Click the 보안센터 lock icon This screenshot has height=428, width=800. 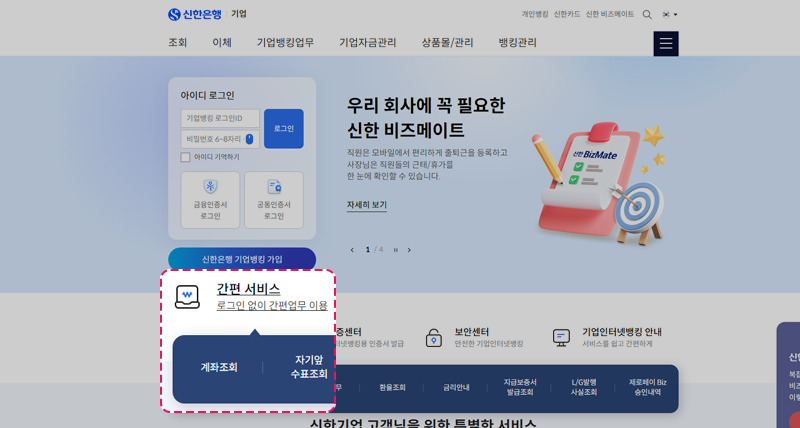coord(434,338)
